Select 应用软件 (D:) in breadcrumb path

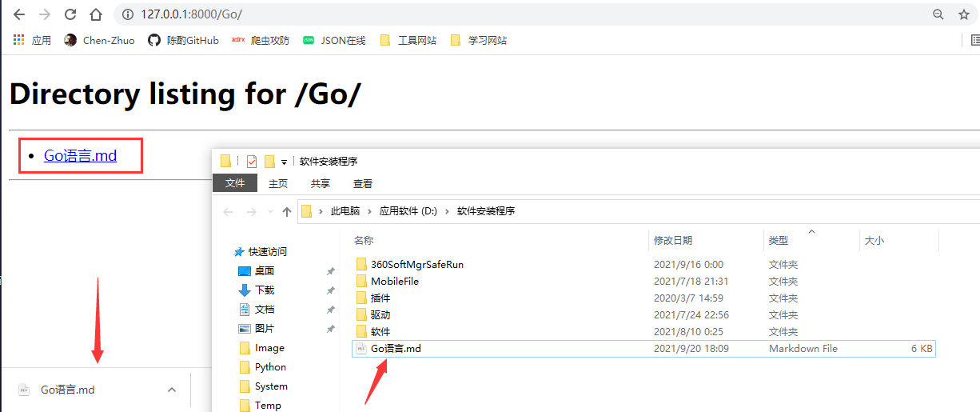coord(408,211)
